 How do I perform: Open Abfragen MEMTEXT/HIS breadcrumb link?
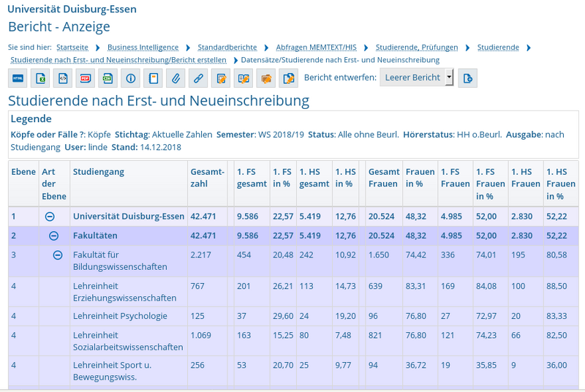317,48
